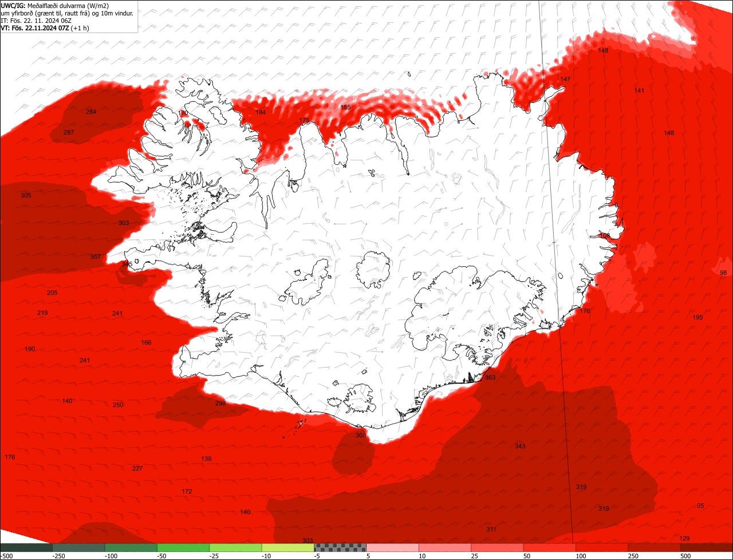Click the map value 129 at the bottom right
Screen dimensions: 733x560
684,538
